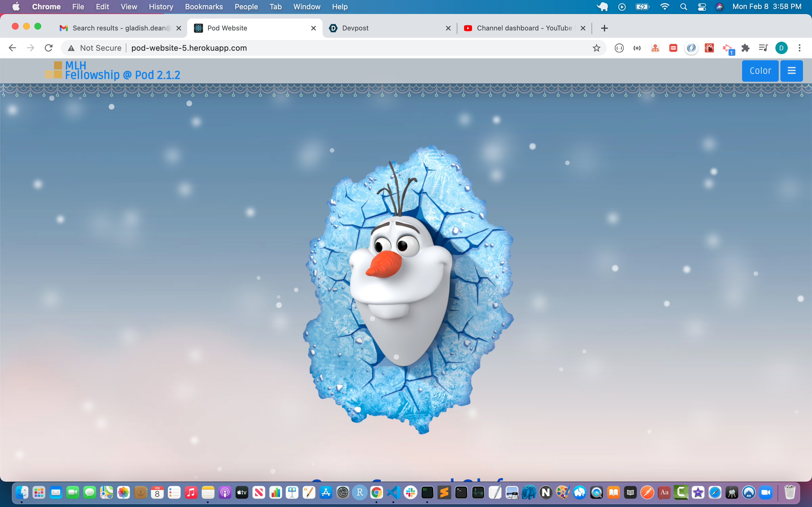
Task: Open the media control icon in the toolbar
Action: tap(763, 48)
